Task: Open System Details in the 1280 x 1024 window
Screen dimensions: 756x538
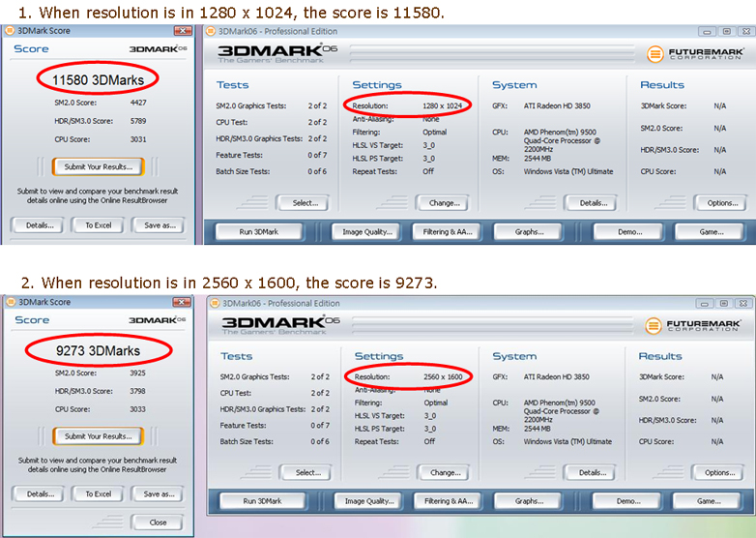Action: tap(593, 203)
